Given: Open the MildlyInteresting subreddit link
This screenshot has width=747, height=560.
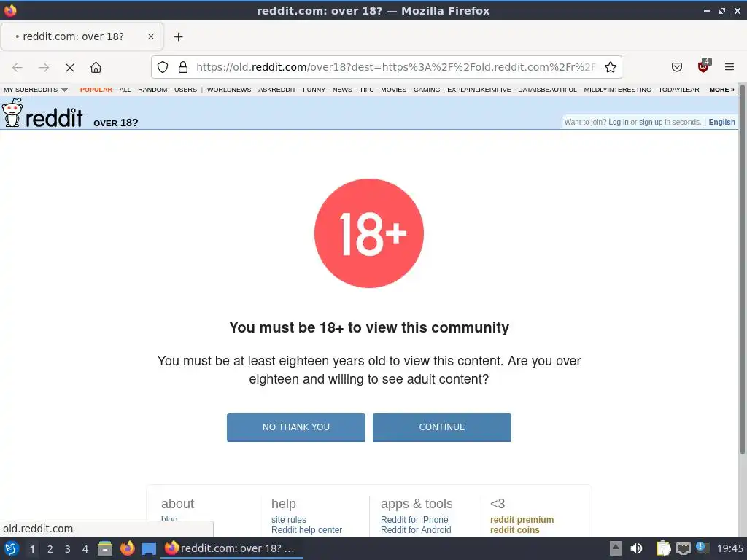Looking at the screenshot, I should click(617, 90).
